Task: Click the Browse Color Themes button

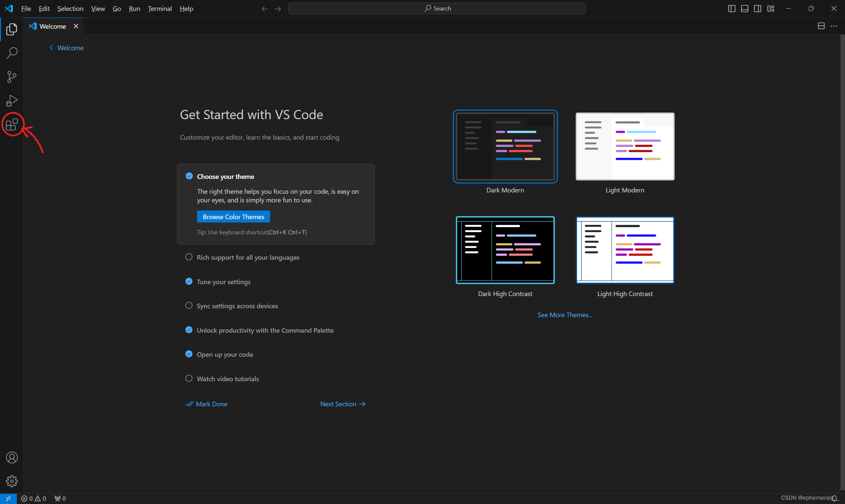Action: tap(233, 217)
